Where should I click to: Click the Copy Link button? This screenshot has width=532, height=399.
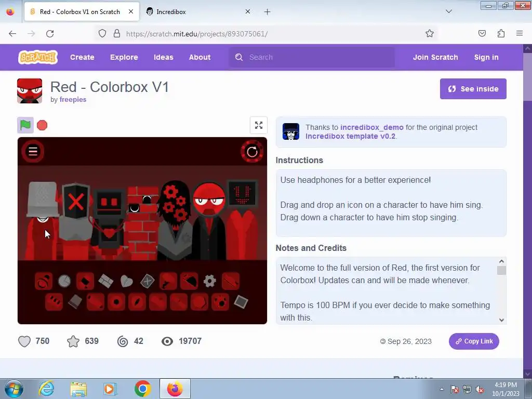click(474, 341)
